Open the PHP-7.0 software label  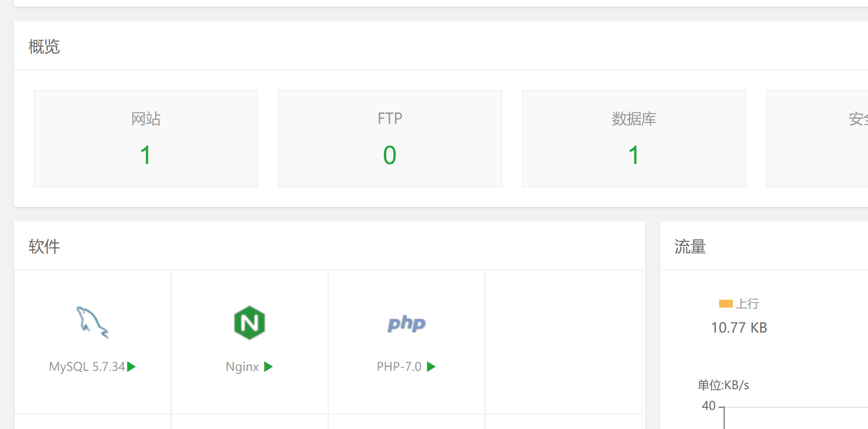(x=399, y=367)
